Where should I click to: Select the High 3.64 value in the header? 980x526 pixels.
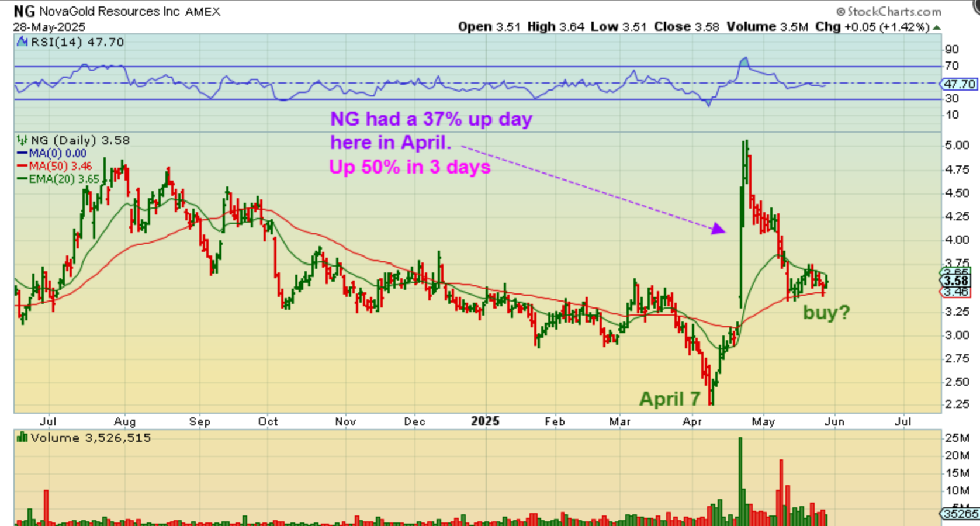(x=556, y=27)
